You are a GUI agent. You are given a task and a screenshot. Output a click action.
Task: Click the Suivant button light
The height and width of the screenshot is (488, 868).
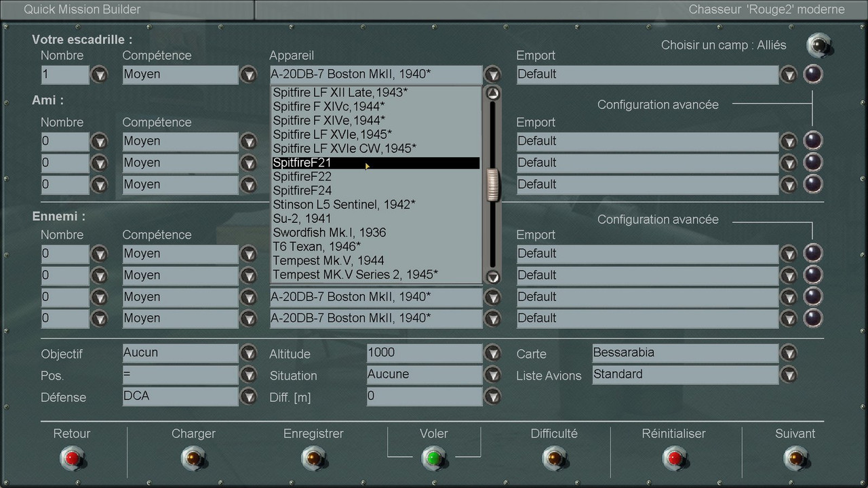click(795, 459)
